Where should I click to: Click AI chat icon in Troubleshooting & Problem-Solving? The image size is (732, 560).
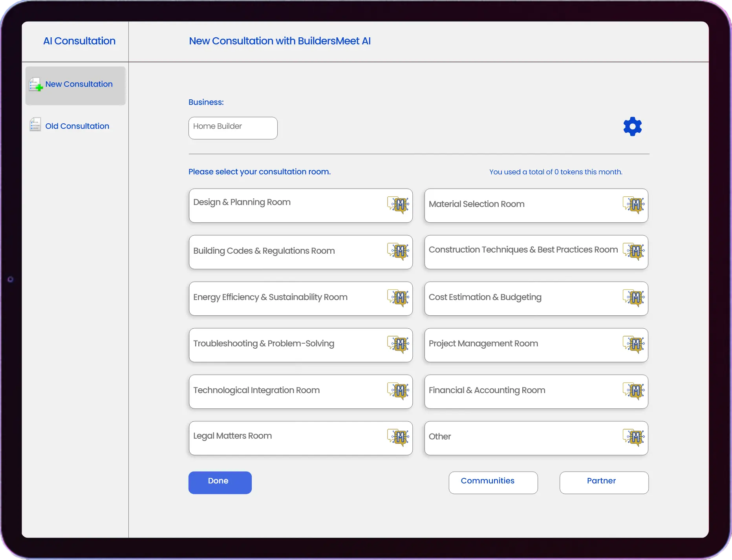398,344
